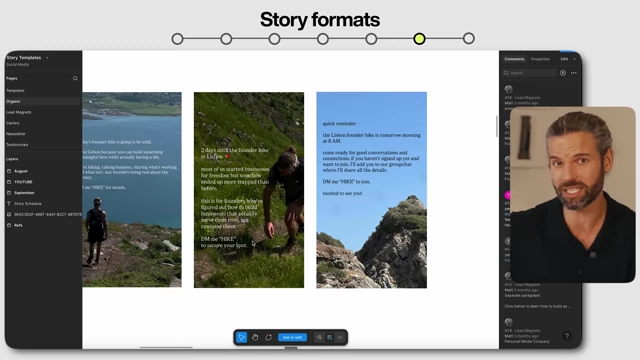Click the last progress dot under Story formats
Screen dimensions: 640x360
click(469, 39)
